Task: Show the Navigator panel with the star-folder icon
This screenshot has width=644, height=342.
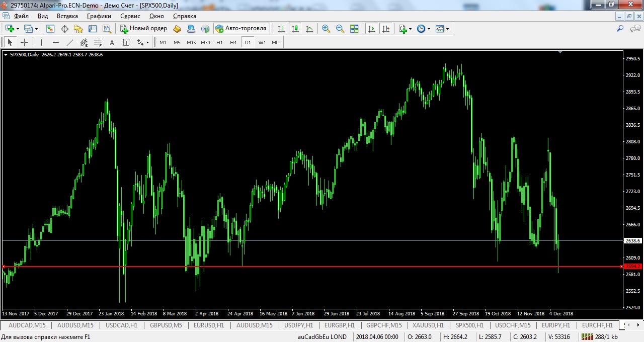Action: (78, 29)
